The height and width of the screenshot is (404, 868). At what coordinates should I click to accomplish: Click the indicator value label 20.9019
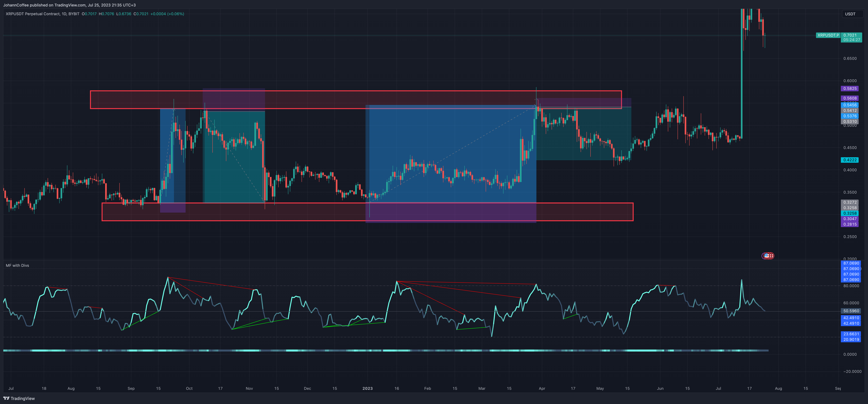coord(851,340)
